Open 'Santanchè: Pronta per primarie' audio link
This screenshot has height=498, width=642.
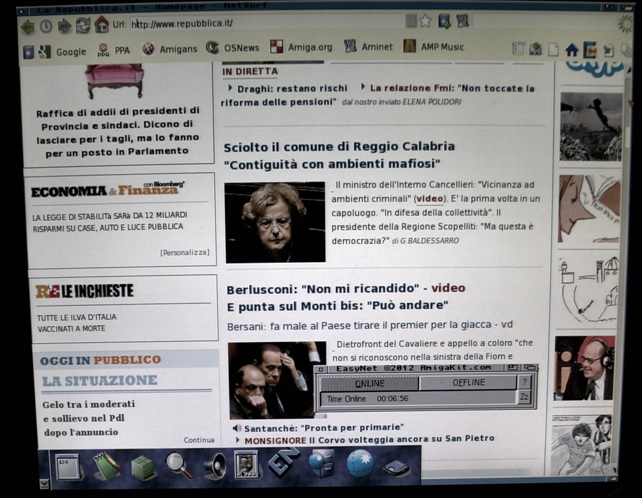click(x=323, y=428)
